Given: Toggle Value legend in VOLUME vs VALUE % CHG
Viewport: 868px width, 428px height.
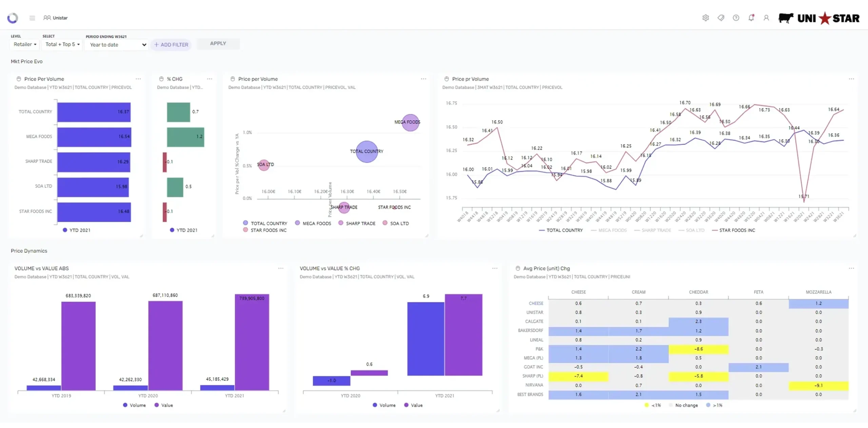Looking at the screenshot, I should [413, 405].
